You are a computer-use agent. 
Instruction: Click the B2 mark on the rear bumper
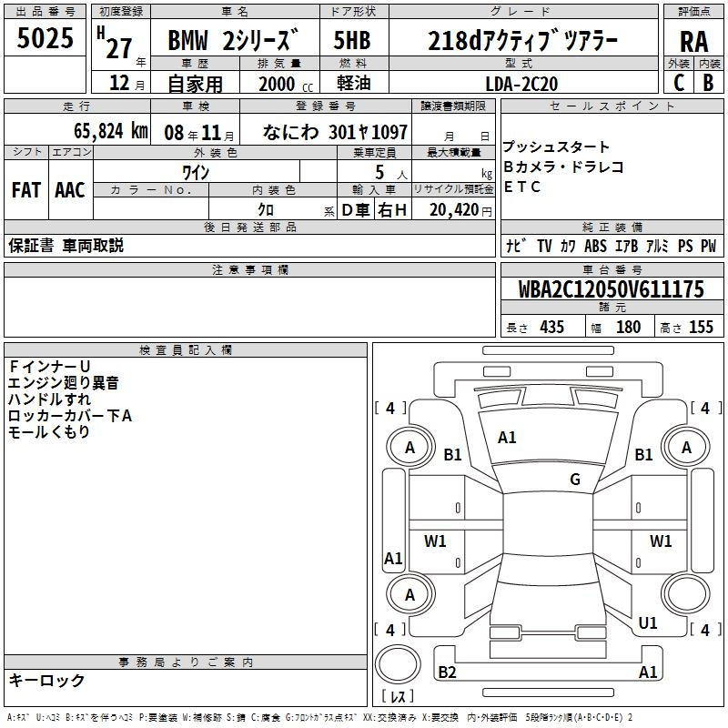point(447,672)
